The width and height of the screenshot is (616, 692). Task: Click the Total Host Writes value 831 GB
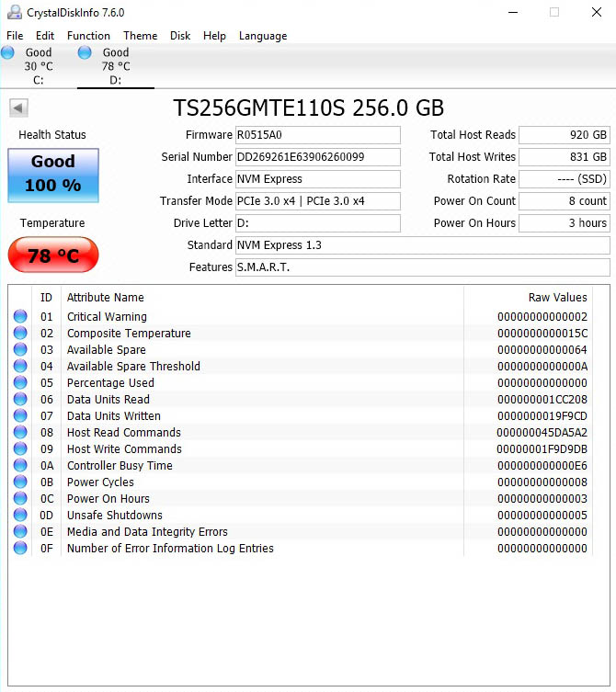pyautogui.click(x=565, y=157)
